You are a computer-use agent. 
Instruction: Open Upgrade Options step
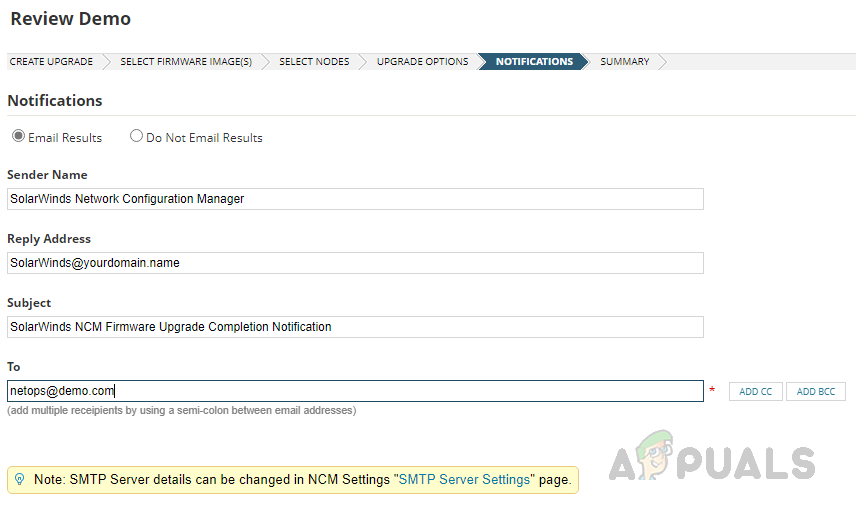coord(423,62)
